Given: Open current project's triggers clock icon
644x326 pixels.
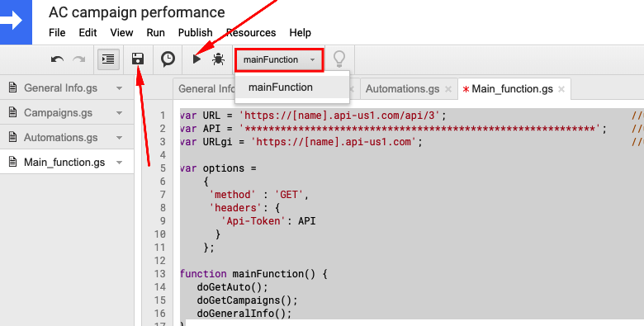Looking at the screenshot, I should coord(168,59).
